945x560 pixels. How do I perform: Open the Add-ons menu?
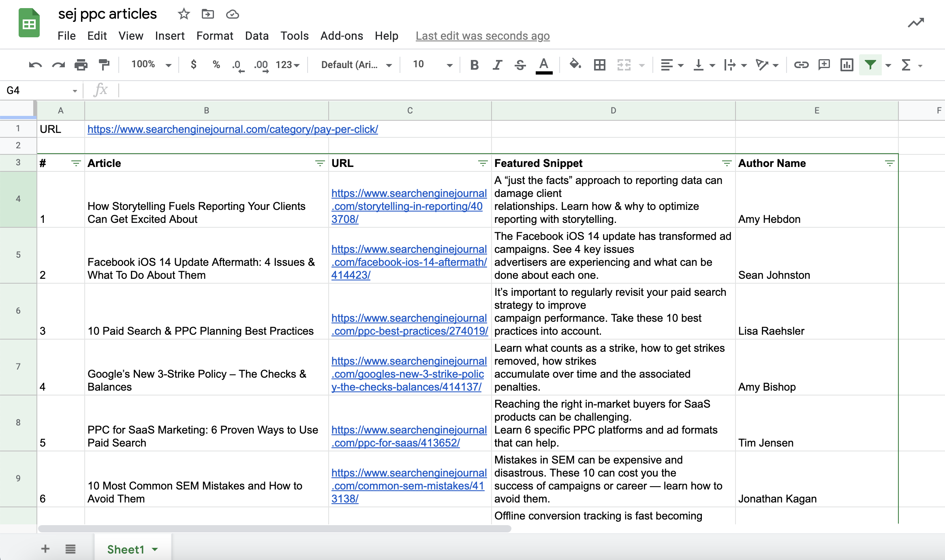342,36
